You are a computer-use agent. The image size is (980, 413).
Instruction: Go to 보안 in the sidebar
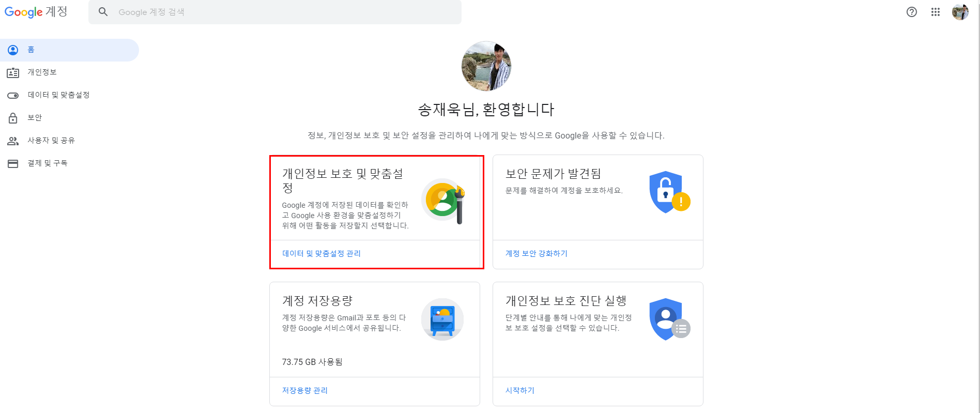point(69,118)
